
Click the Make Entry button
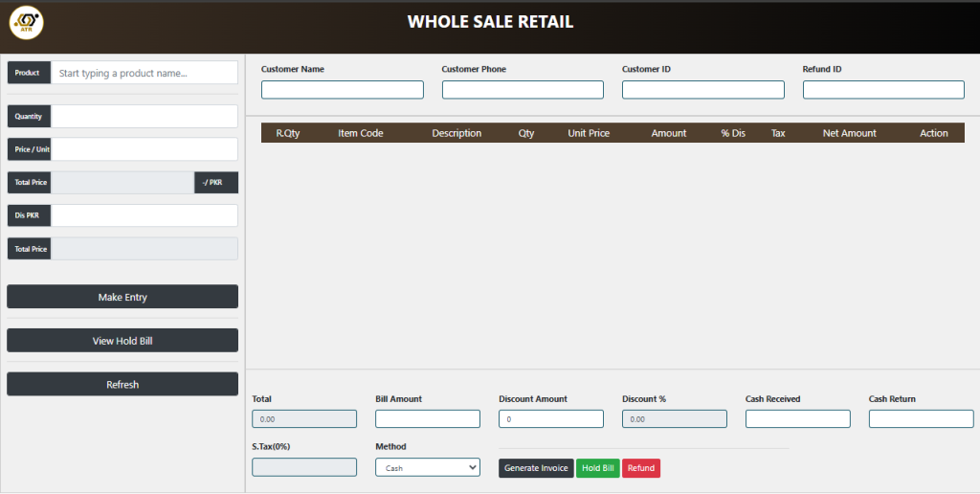click(x=122, y=297)
